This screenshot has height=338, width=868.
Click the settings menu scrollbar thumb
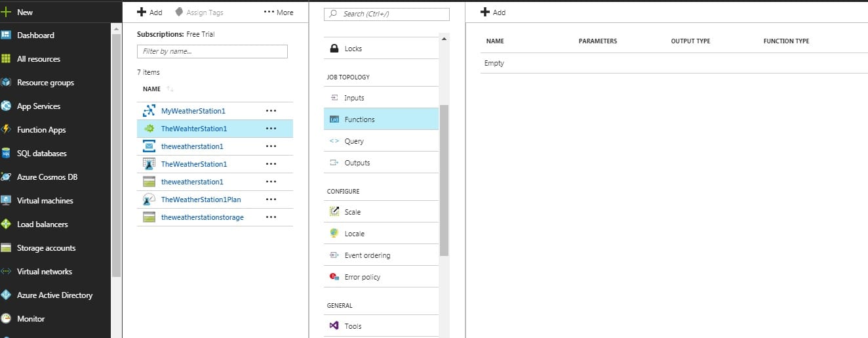pyautogui.click(x=444, y=180)
